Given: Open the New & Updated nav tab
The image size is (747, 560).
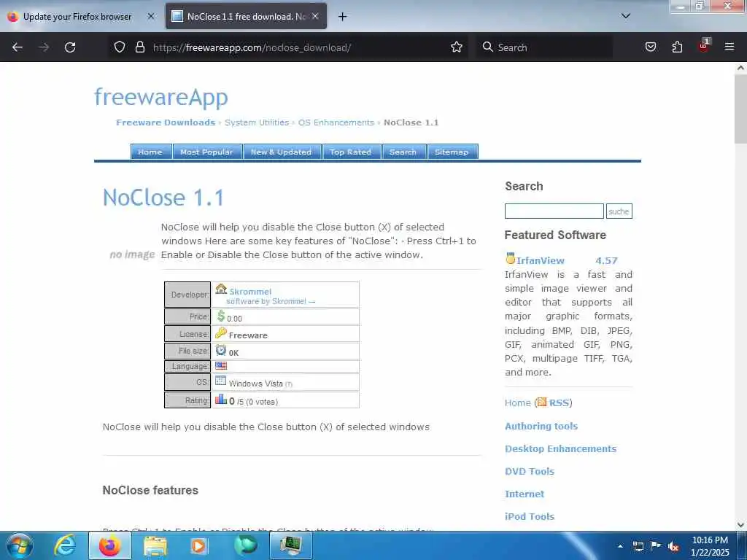Looking at the screenshot, I should [x=282, y=152].
